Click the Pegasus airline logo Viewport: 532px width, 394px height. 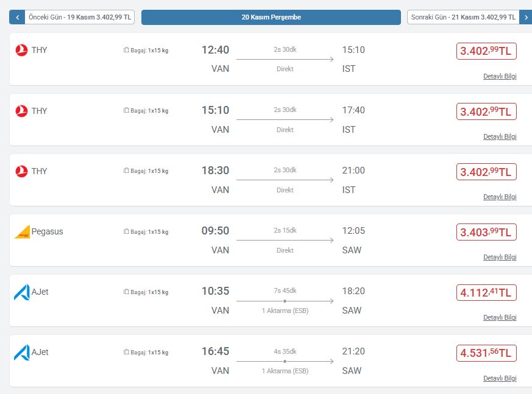[x=22, y=232]
